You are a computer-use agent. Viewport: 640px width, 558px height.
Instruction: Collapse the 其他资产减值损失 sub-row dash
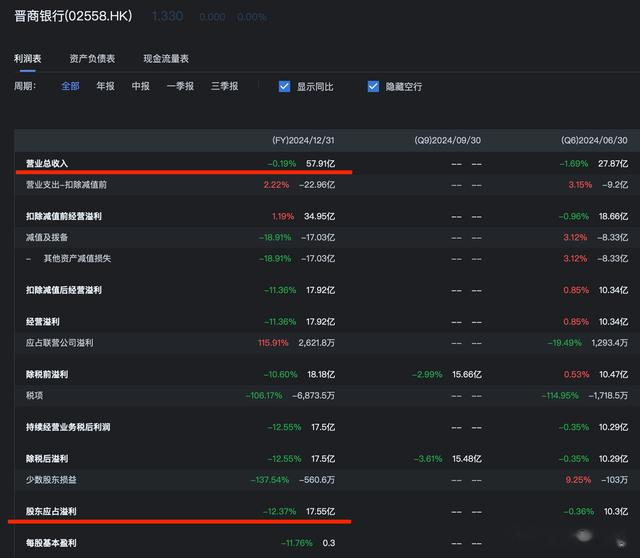click(28, 258)
